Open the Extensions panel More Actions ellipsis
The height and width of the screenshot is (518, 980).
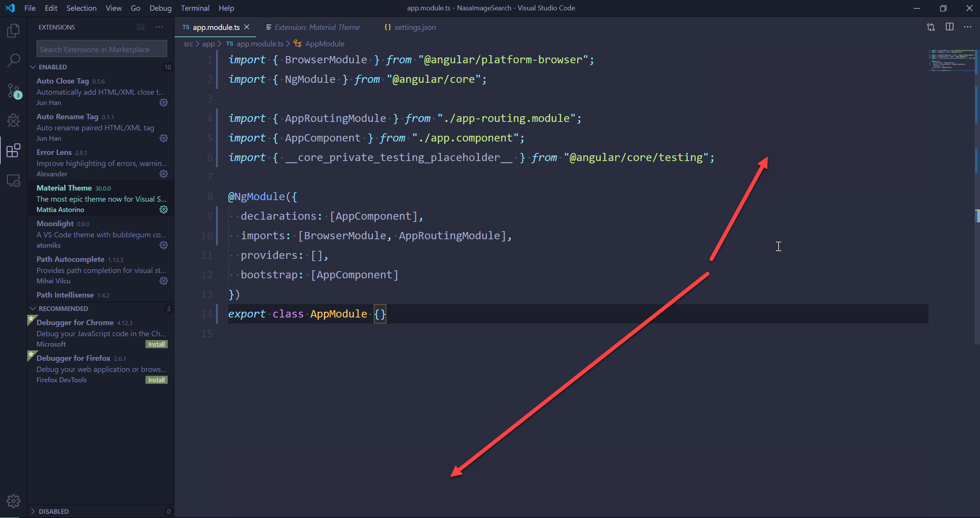tap(159, 27)
